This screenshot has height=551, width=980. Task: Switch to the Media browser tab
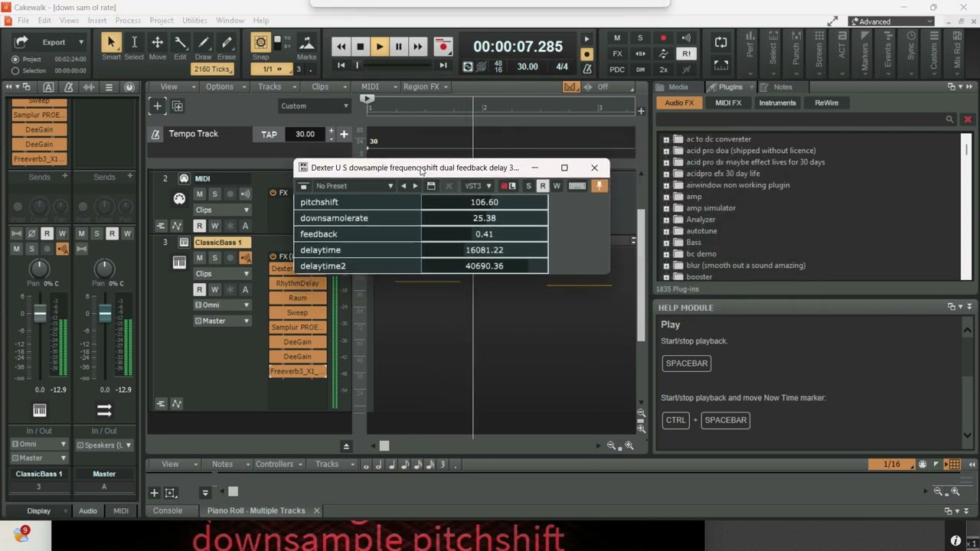click(x=678, y=87)
